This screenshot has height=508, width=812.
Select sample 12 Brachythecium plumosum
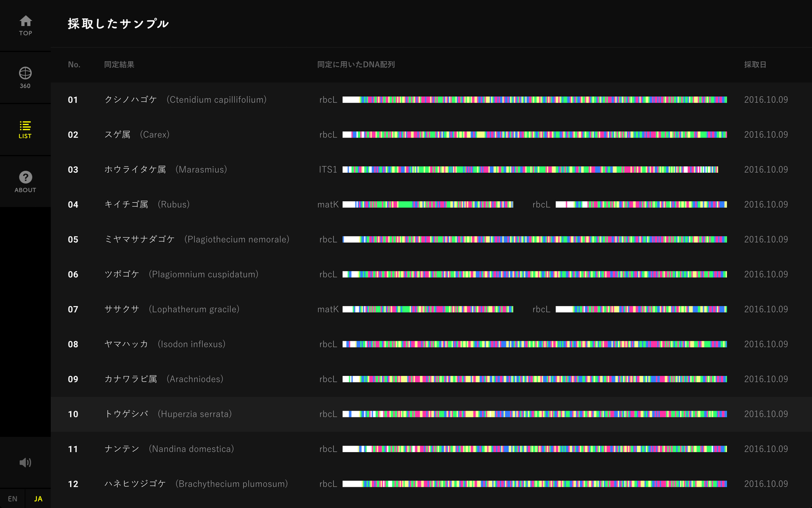coord(196,484)
